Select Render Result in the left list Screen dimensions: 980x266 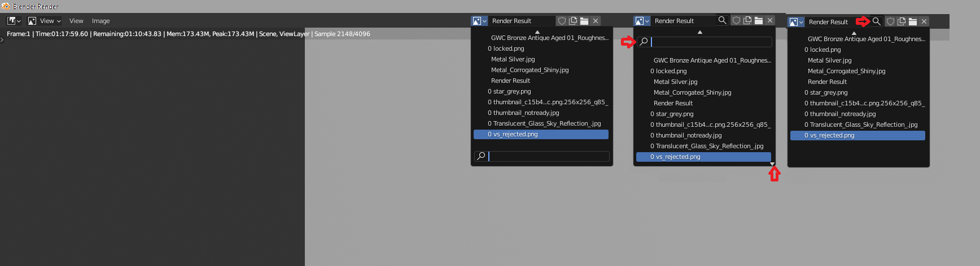541,81
